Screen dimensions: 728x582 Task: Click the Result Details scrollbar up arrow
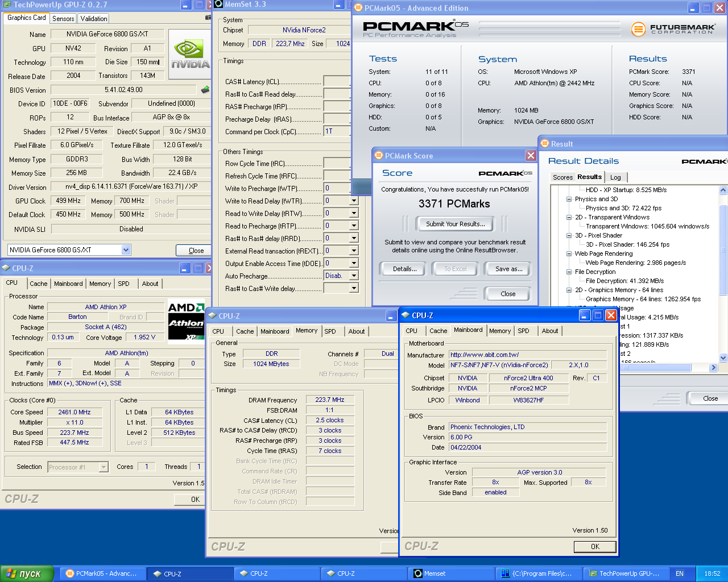(x=723, y=190)
